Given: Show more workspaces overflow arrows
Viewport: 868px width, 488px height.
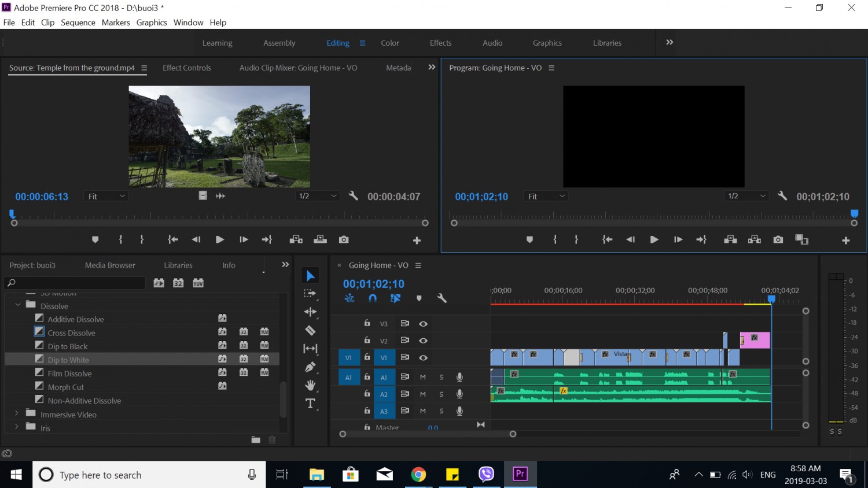Looking at the screenshot, I should coord(670,42).
